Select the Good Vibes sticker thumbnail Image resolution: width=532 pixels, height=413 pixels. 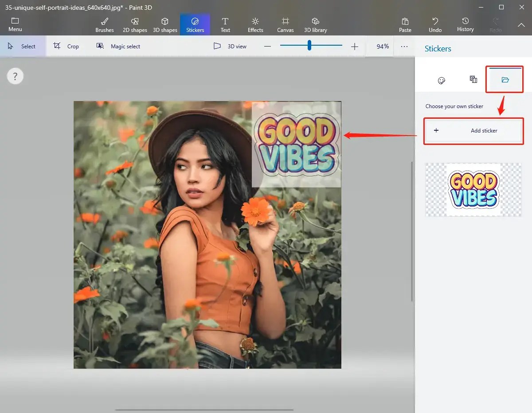[473, 190]
